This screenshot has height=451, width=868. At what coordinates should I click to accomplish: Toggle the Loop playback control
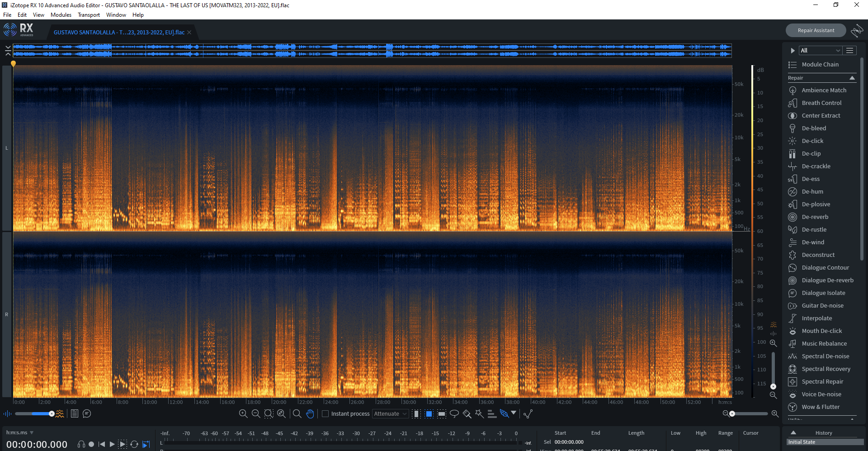point(134,444)
